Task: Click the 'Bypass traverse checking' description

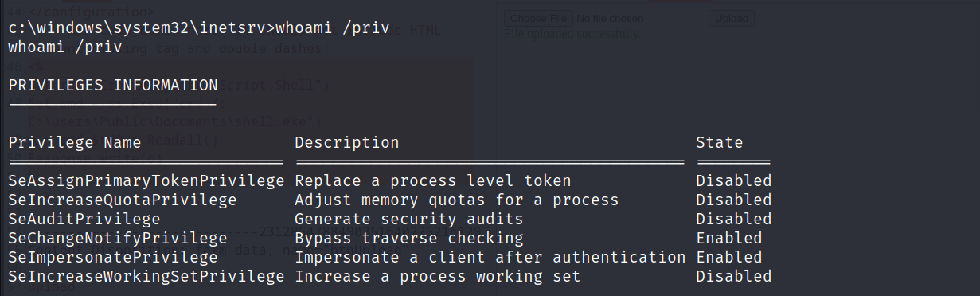Action: pos(409,238)
